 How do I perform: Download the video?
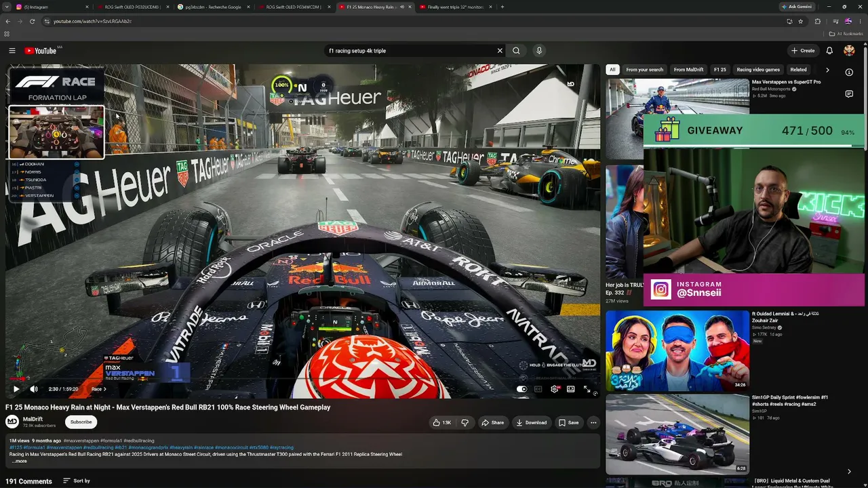click(532, 422)
